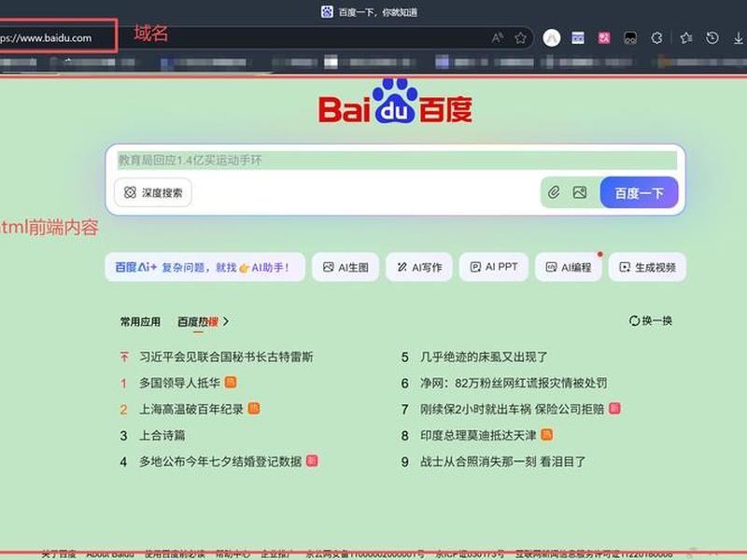Click the 百度一下 search button

click(639, 193)
